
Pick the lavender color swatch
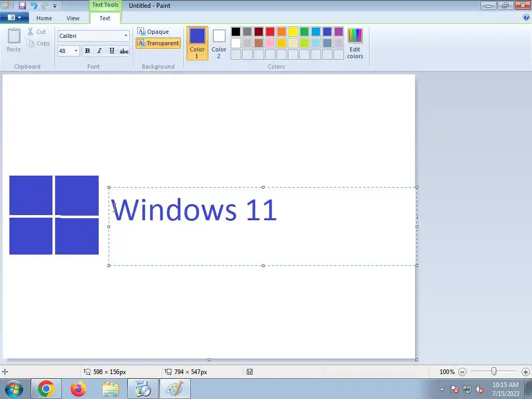click(x=339, y=43)
